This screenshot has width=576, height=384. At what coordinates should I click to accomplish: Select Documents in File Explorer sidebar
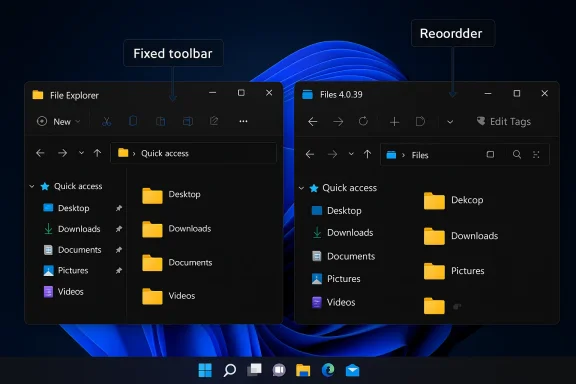click(79, 250)
